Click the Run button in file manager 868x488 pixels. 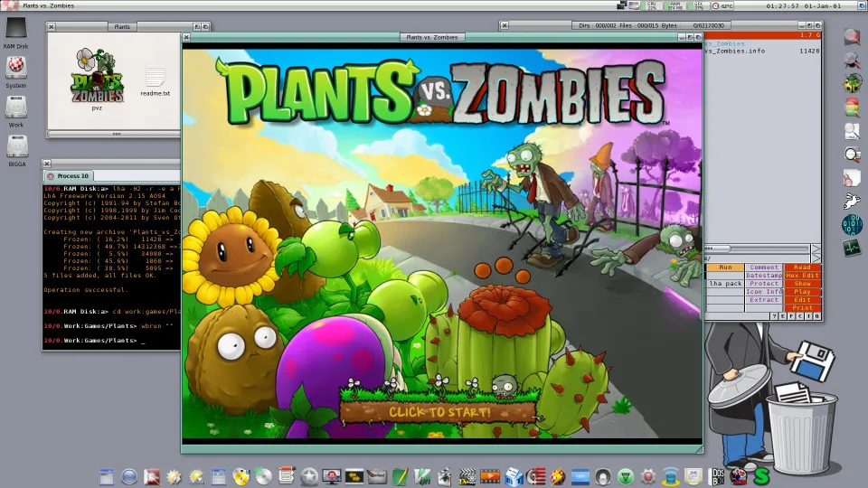(x=725, y=267)
